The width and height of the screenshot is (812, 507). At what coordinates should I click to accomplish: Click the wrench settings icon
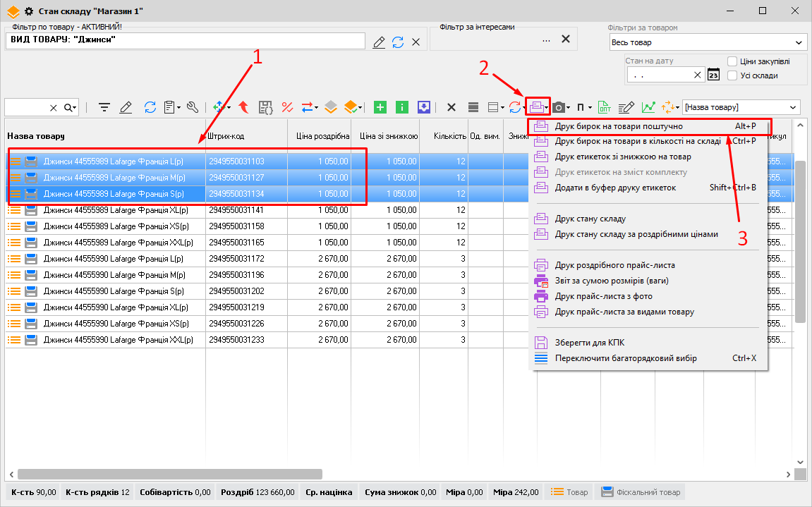click(192, 107)
